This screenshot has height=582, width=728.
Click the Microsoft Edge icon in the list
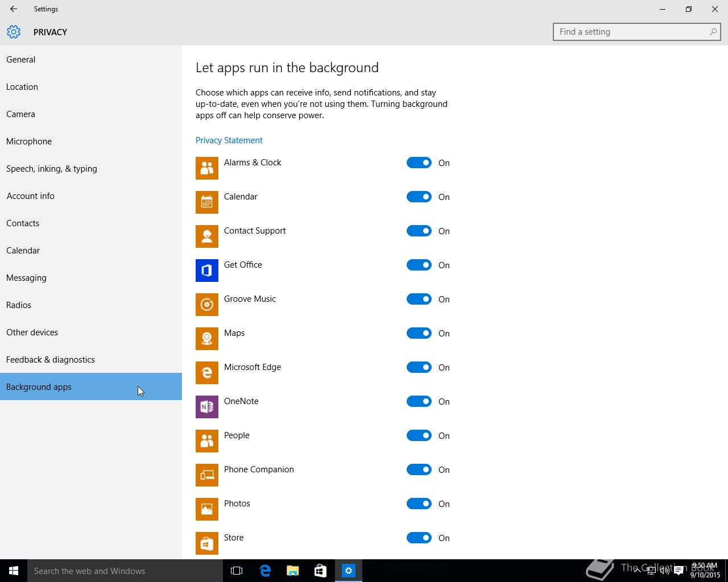(207, 373)
